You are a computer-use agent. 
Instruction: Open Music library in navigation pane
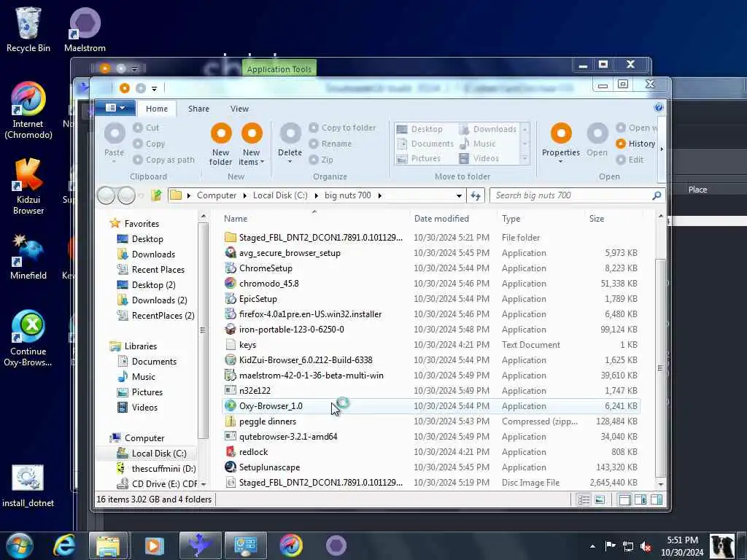(x=136, y=377)
